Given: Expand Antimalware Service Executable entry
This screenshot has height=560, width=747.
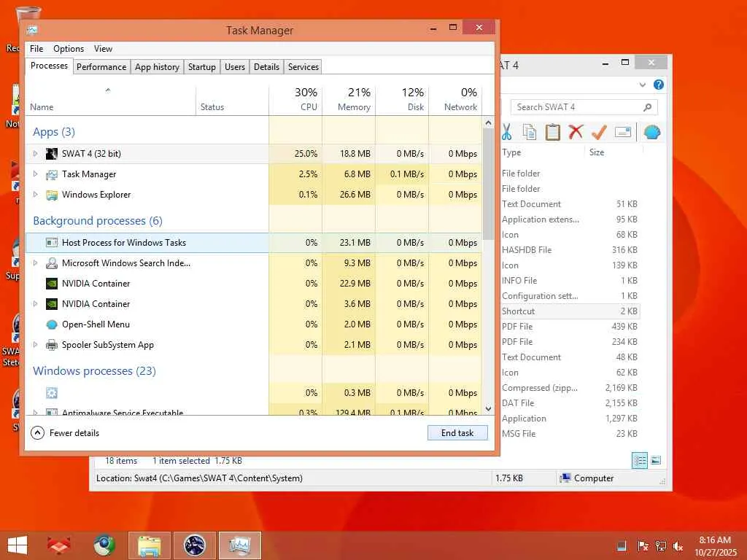Looking at the screenshot, I should point(35,412).
